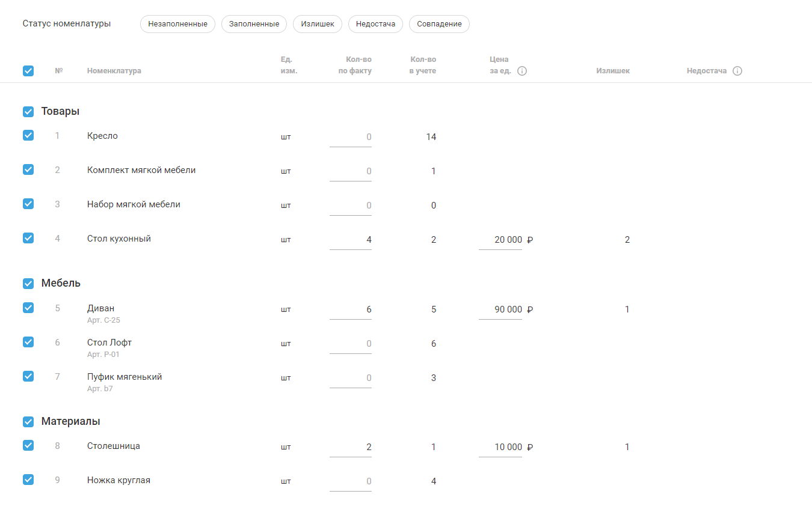
Task: Click the Стол Лофт item name
Action: click(109, 343)
